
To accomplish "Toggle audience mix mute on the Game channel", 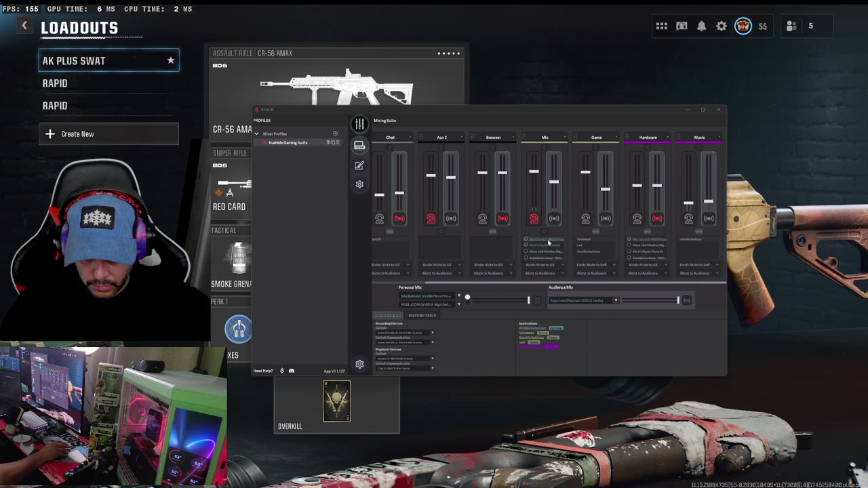I will point(606,218).
